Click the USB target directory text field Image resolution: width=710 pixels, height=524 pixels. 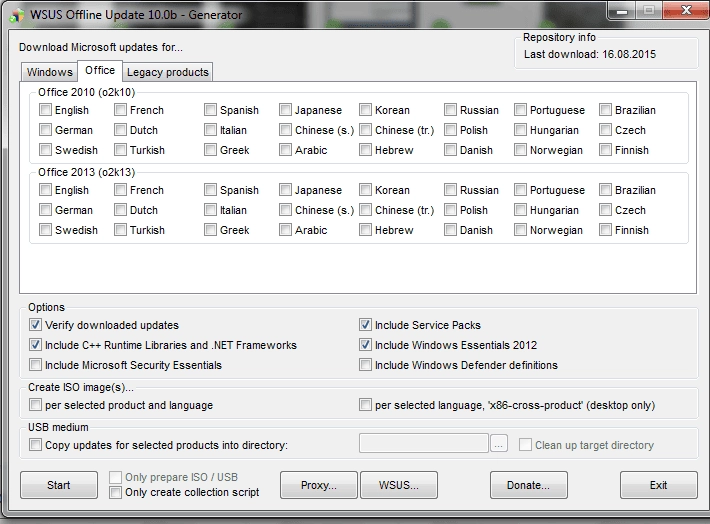424,443
